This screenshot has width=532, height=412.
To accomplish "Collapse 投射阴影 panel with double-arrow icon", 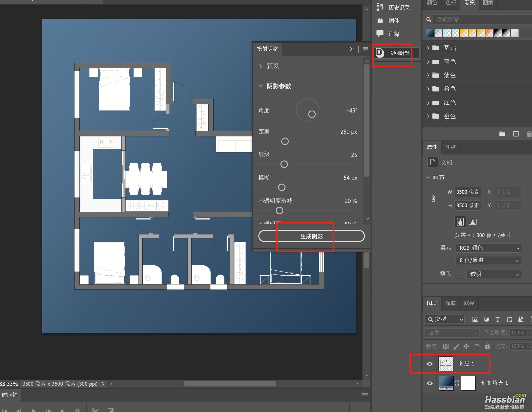I will [352, 49].
